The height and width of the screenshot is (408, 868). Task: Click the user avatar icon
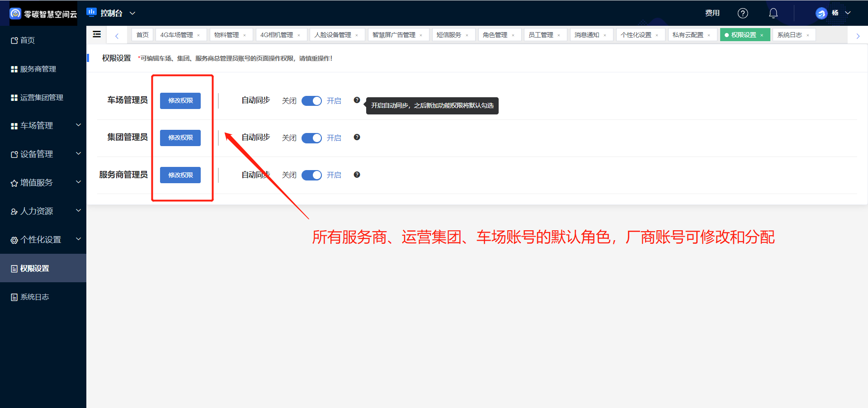[821, 13]
